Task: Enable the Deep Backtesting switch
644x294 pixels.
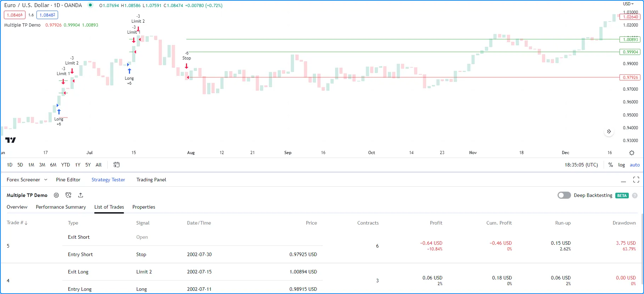Action: tap(564, 196)
